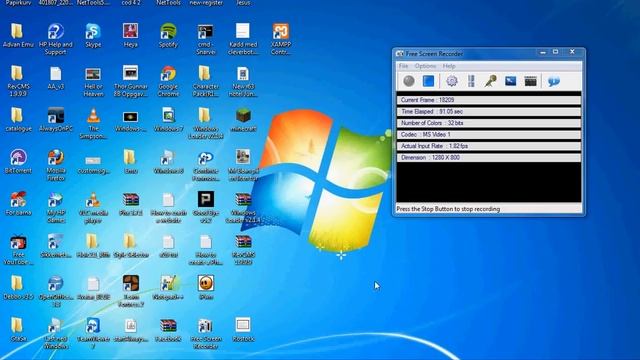
Task: Select the Kødd med cleverbot text file
Action: pyautogui.click(x=243, y=39)
